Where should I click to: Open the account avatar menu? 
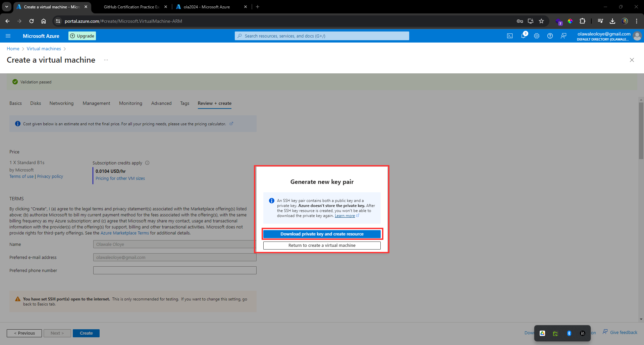(x=637, y=36)
